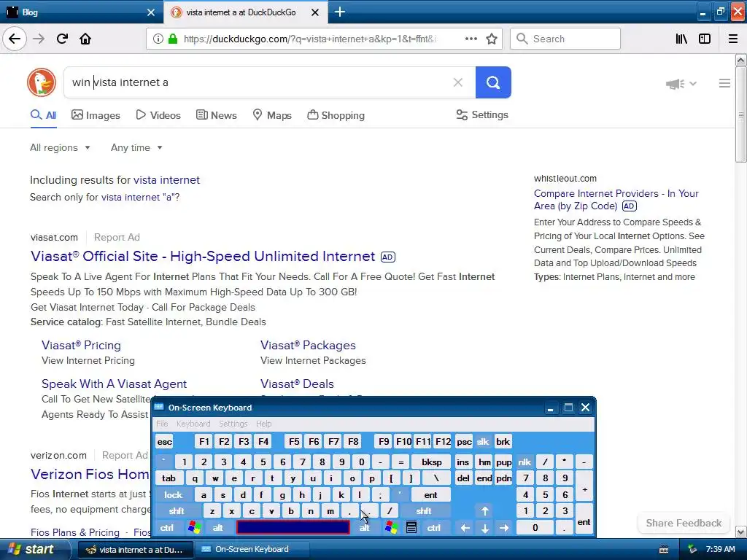Open page actions three-dot menu
The width and height of the screenshot is (747, 560).
pos(471,39)
